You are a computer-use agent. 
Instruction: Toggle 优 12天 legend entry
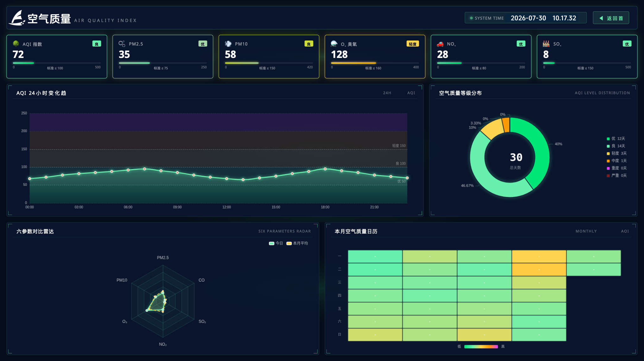click(x=616, y=139)
